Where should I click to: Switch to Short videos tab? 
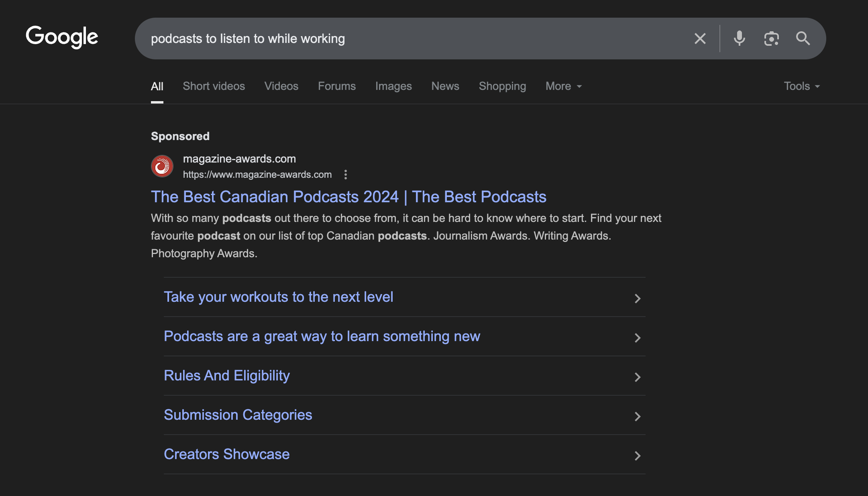coord(214,86)
